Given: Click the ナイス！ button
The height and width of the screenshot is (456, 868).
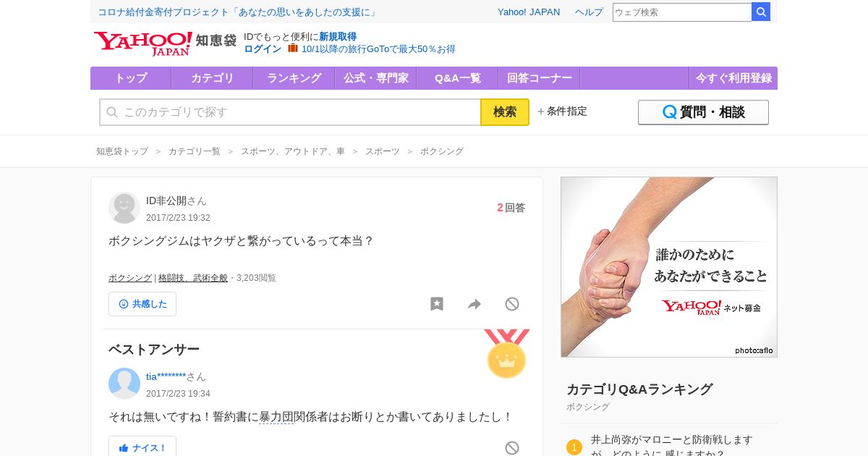Looking at the screenshot, I should [142, 447].
